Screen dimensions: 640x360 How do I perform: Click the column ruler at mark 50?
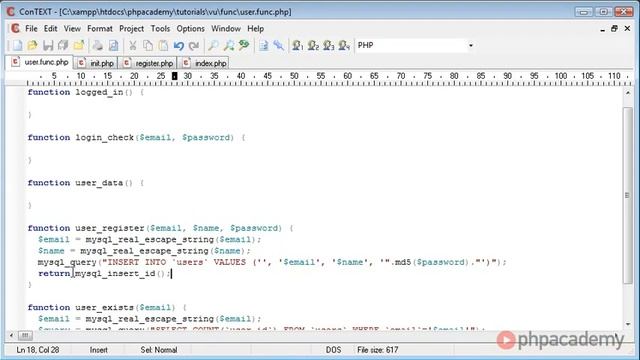(294, 76)
